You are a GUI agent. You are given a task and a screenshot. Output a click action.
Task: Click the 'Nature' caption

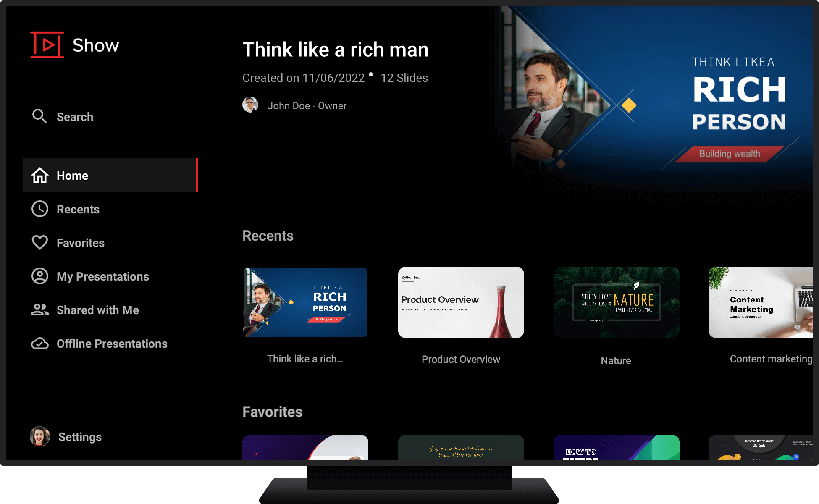616,360
